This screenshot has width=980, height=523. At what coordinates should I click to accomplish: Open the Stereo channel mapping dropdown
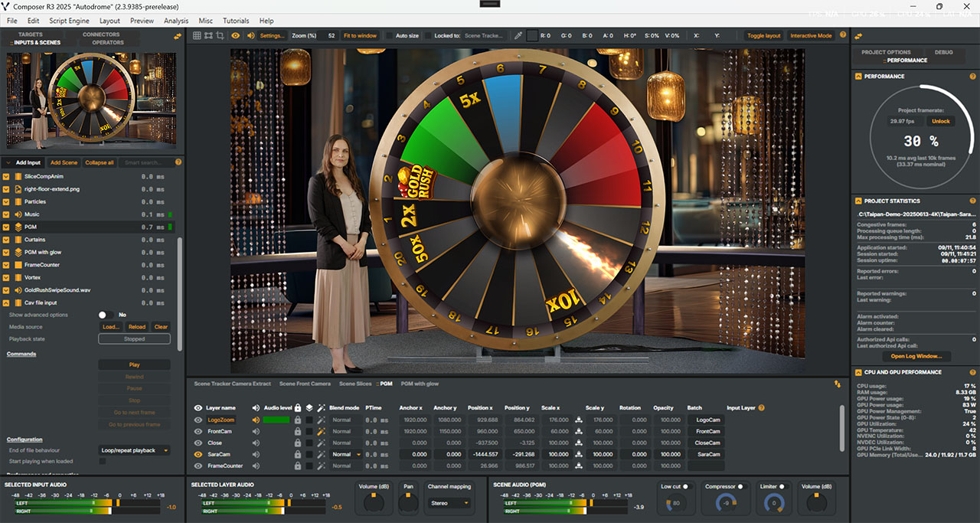(x=449, y=503)
